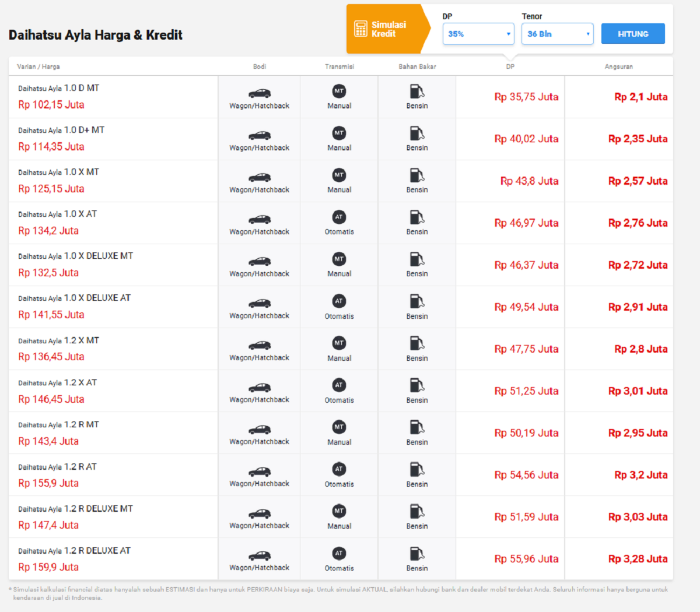Click AT transmission icon in Ayla 1.2 X AT row

pos(339,385)
